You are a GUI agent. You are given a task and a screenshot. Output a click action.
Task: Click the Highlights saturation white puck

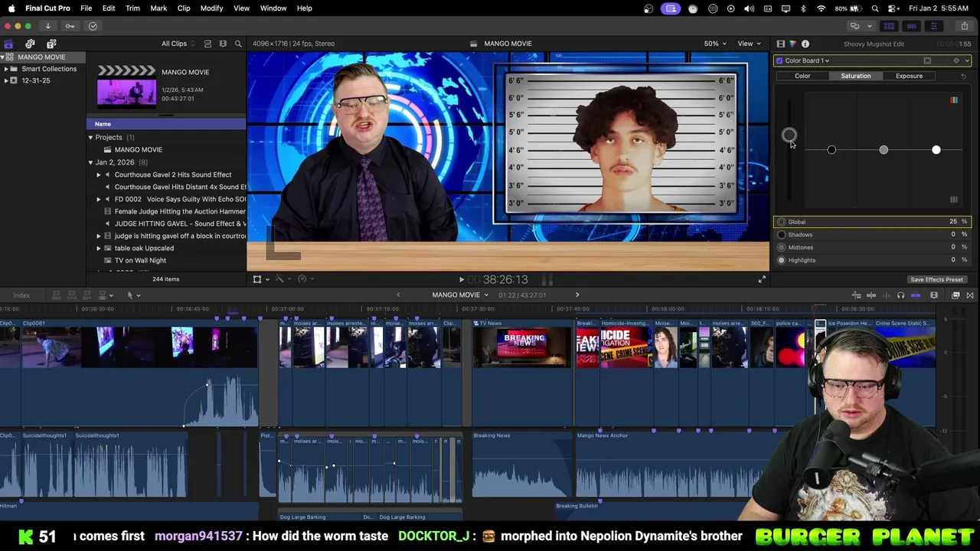tap(936, 149)
